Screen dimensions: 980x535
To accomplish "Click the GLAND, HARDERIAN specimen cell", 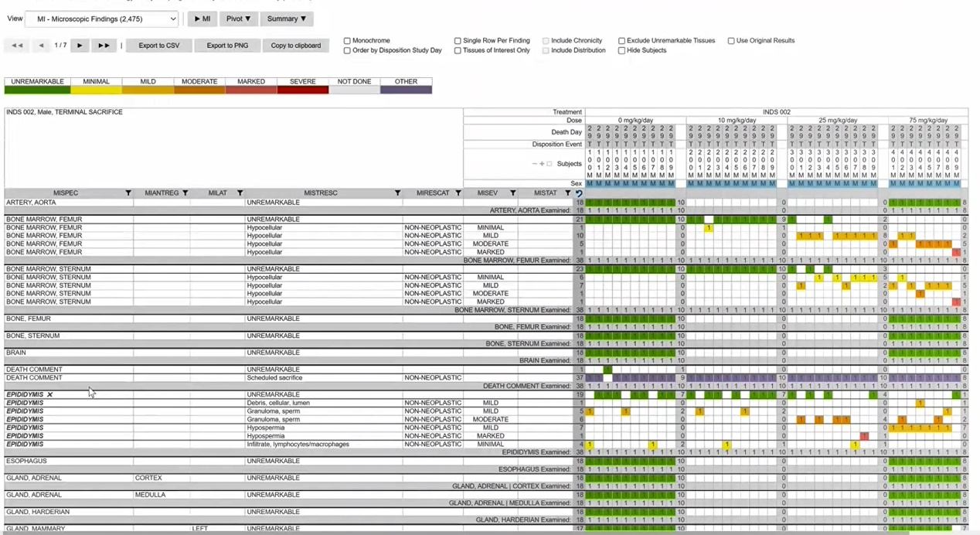I will 68,512.
